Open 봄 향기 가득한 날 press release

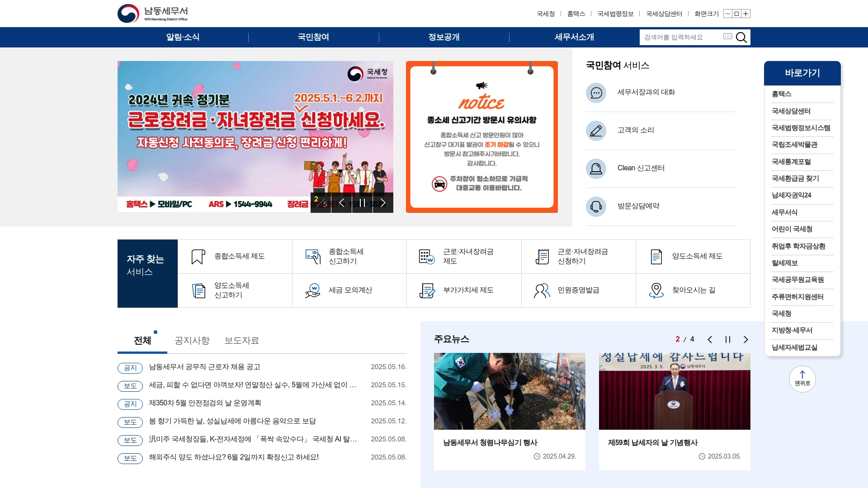pos(232,421)
